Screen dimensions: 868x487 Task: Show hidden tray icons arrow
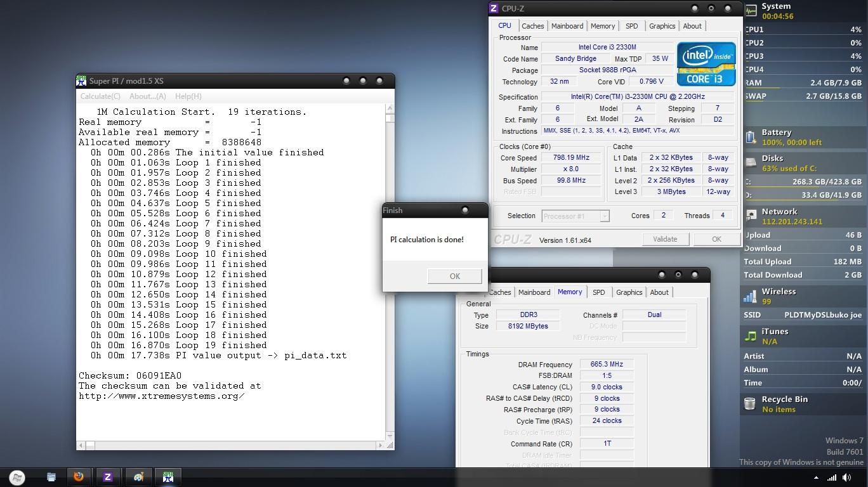[x=816, y=477]
